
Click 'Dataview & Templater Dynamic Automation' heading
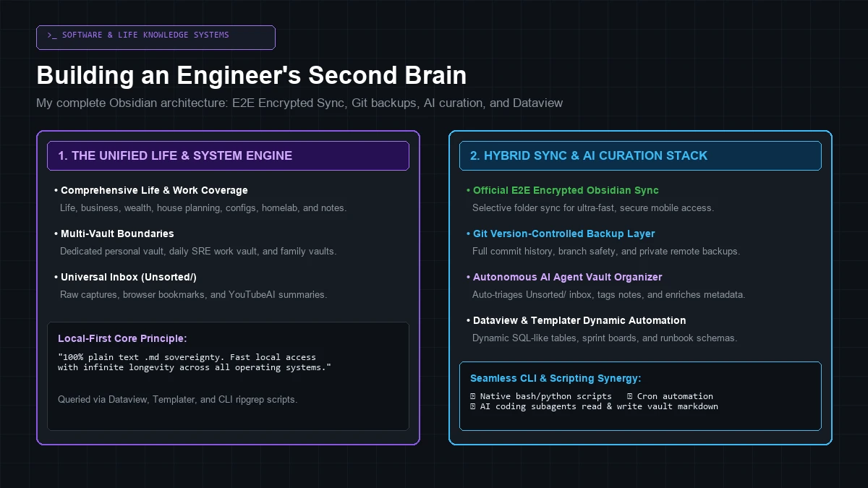coord(576,320)
